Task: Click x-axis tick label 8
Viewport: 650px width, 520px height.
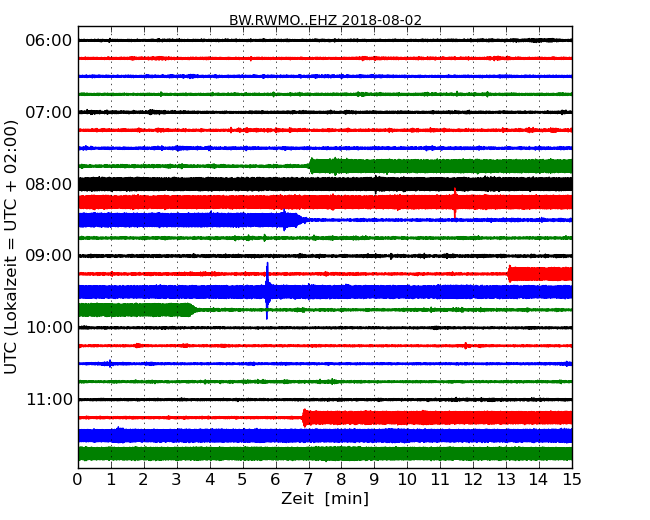Action: tap(341, 480)
